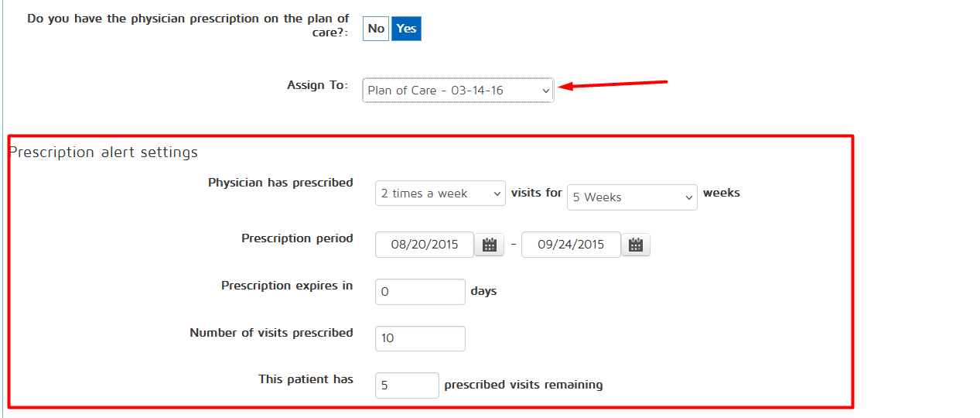This screenshot has height=418, width=980.
Task: Open the start date calendar picker
Action: pos(489,245)
